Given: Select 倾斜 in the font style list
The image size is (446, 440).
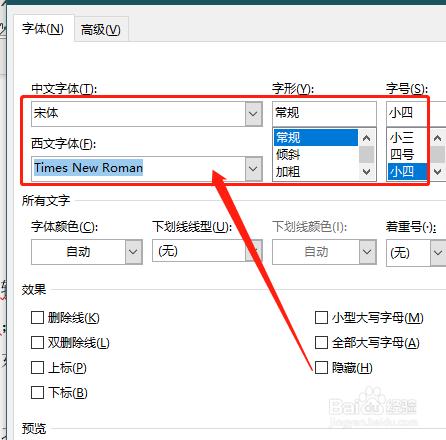Looking at the screenshot, I should point(316,155).
